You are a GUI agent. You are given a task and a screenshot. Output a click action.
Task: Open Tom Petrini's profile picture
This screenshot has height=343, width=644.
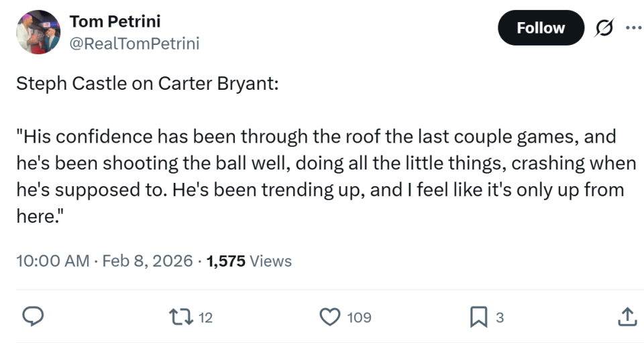38,32
